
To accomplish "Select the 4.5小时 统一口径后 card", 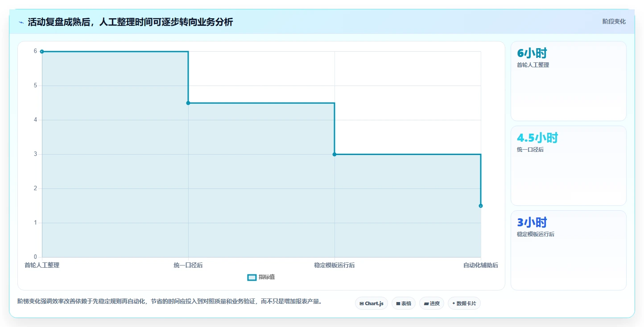I will point(569,166).
